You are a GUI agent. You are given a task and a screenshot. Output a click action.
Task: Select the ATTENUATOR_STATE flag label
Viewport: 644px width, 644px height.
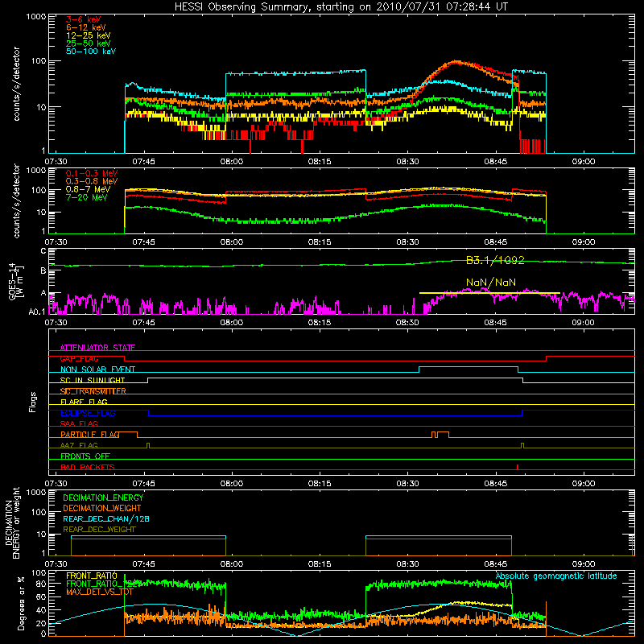(x=97, y=348)
